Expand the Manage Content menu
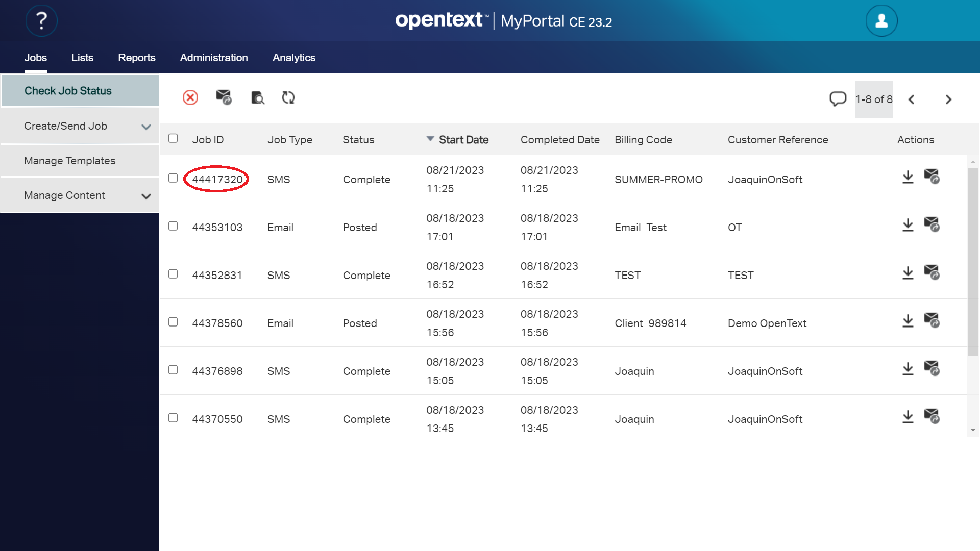Image resolution: width=980 pixels, height=551 pixels. coord(80,195)
